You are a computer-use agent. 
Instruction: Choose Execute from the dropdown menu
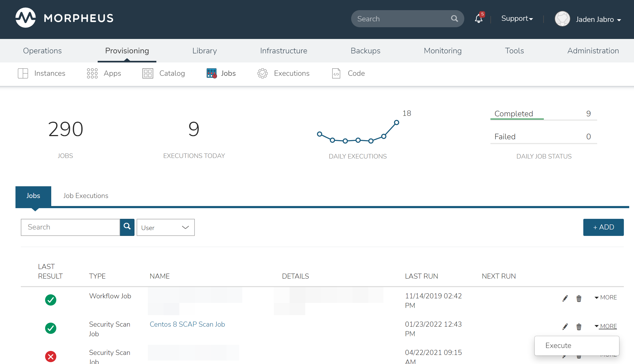pos(558,345)
